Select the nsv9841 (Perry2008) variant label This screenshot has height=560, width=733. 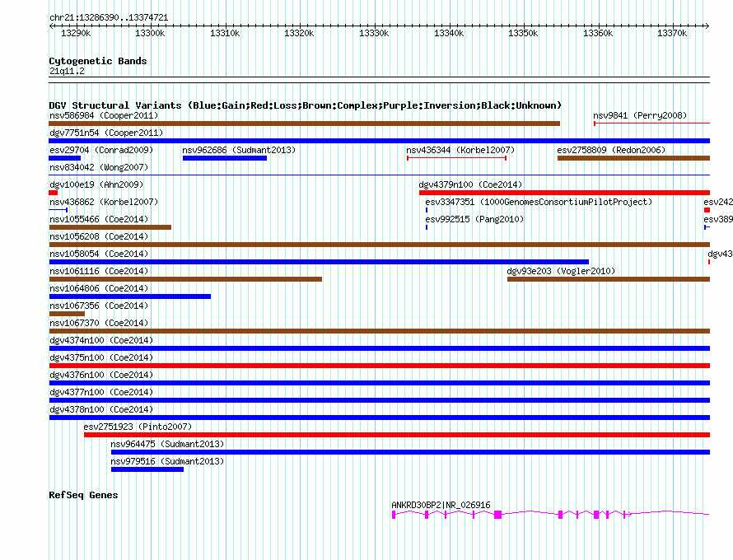tap(639, 115)
